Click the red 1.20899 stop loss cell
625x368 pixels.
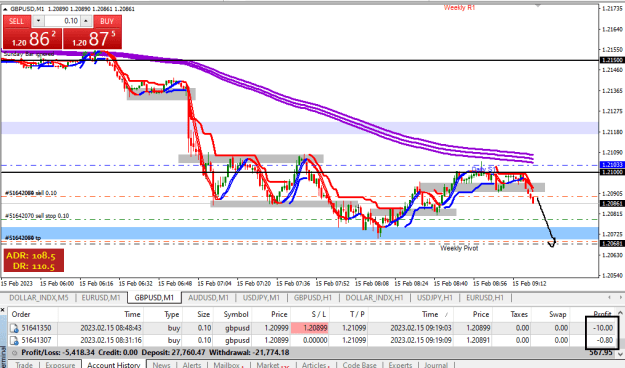(310, 328)
